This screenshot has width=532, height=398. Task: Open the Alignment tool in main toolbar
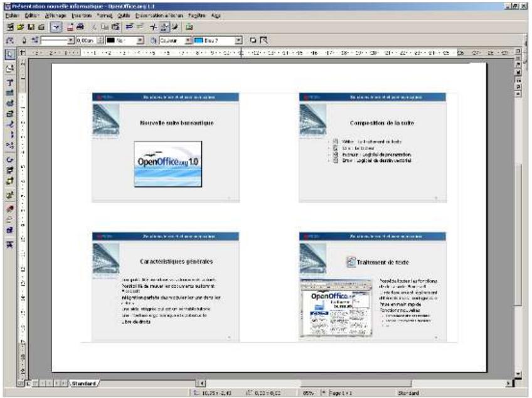click(x=10, y=170)
